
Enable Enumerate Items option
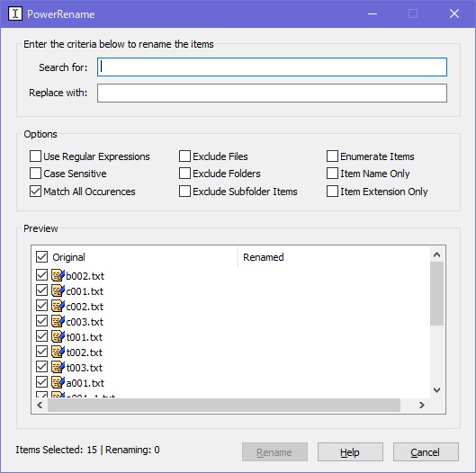(332, 156)
